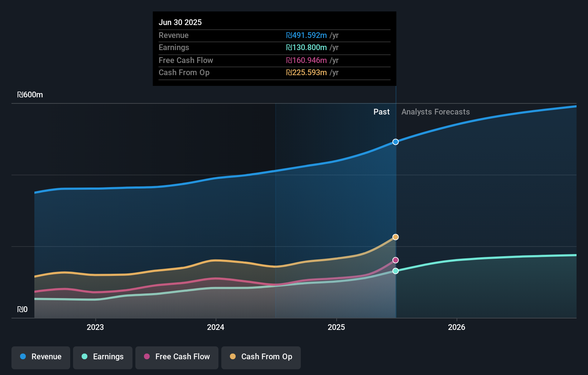Click the yellow Cash From Op legend dot
The image size is (588, 375).
232,357
